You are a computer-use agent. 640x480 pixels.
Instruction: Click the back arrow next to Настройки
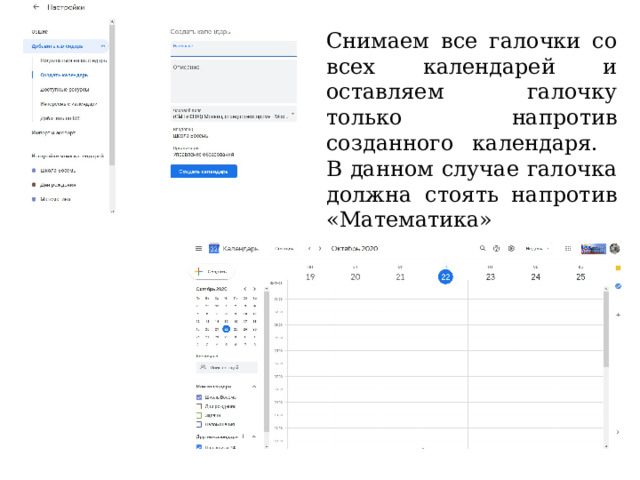point(36,7)
